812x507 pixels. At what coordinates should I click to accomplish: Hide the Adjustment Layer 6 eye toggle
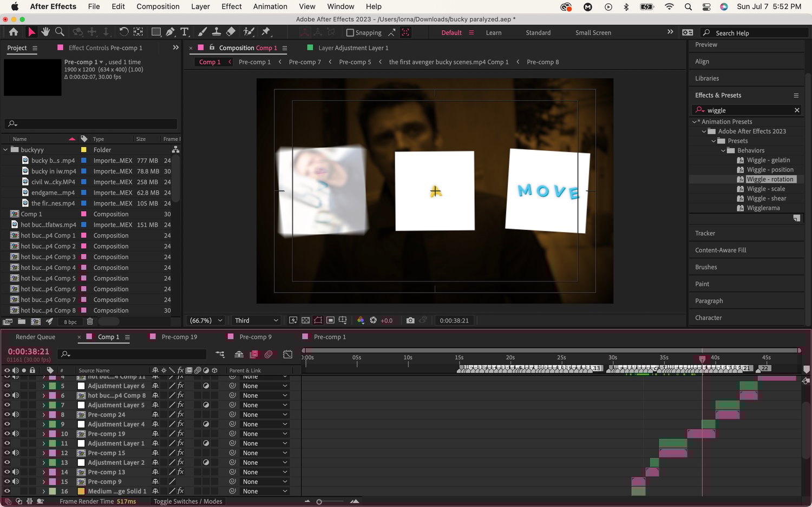click(7, 386)
